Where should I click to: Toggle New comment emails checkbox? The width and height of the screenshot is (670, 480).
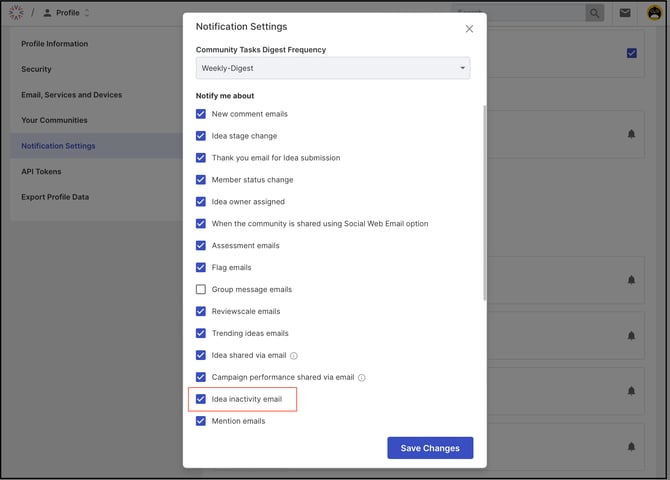[x=201, y=114]
